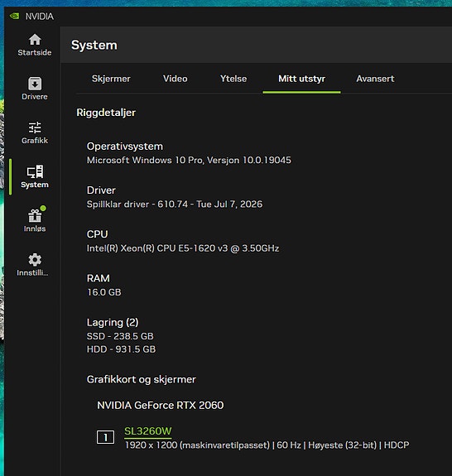Viewport: 452px width, 476px height.
Task: Click the Intel Xeon CPU details line
Action: click(183, 248)
